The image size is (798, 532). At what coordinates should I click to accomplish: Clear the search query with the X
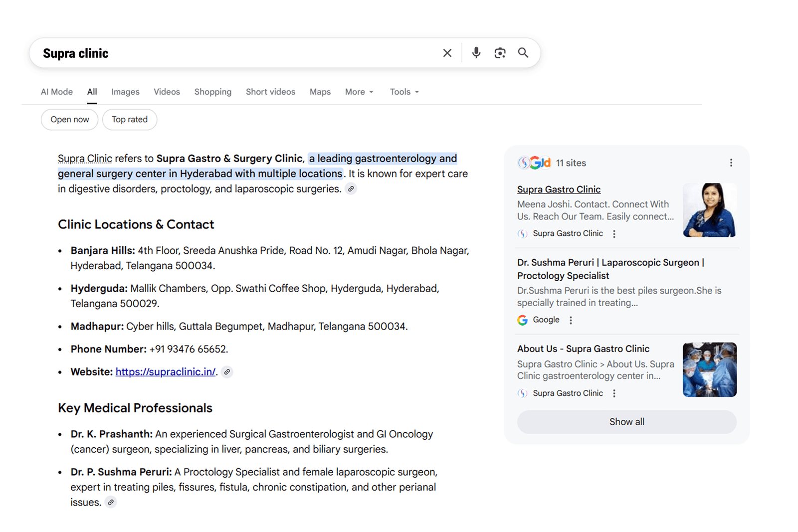coord(447,52)
